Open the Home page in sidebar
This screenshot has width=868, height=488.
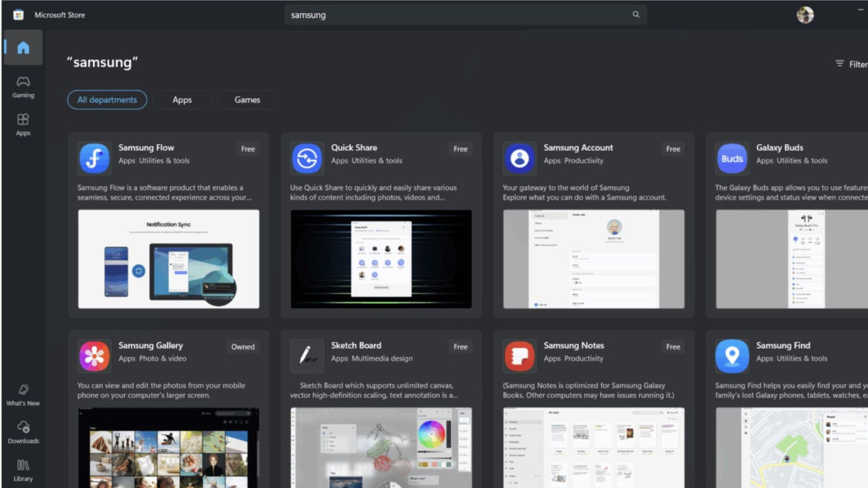pyautogui.click(x=23, y=47)
